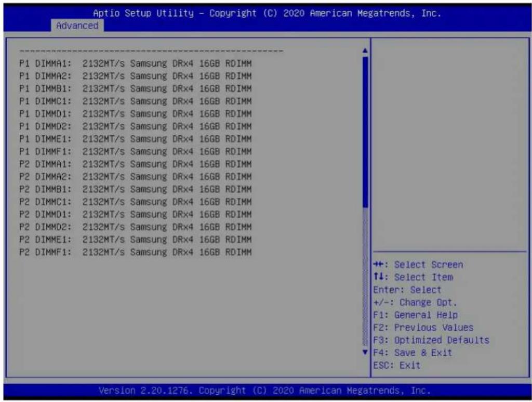Click the Select Item help line
This screenshot has width=532, height=402.
pos(413,277)
